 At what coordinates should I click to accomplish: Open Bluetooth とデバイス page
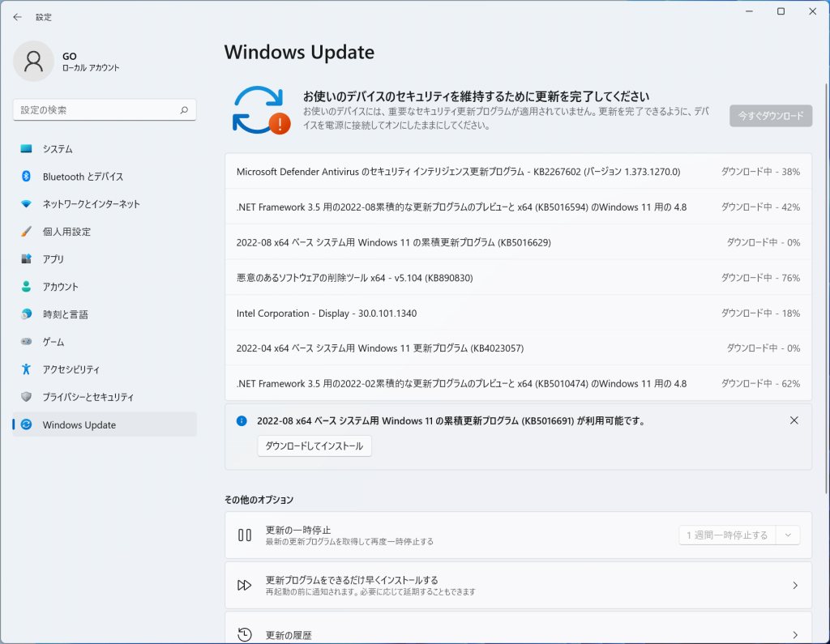[105, 177]
